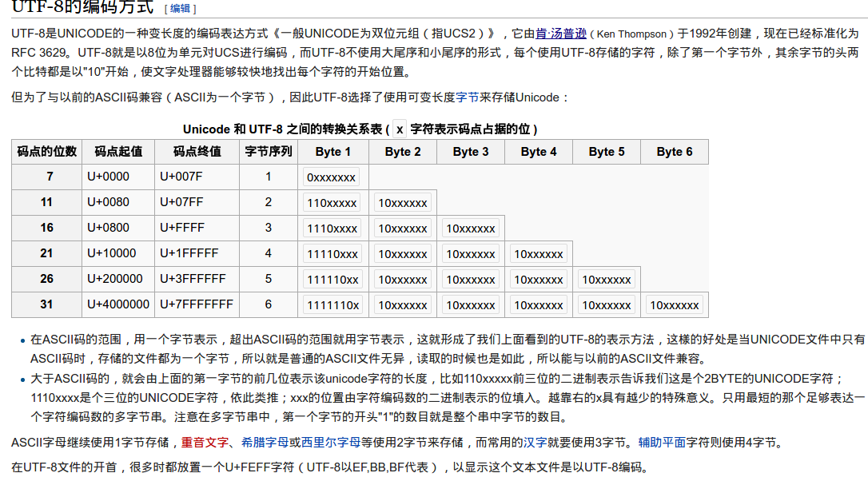This screenshot has height=481, width=868.
Task: Click the 11110xxx byte pattern
Action: point(332,254)
